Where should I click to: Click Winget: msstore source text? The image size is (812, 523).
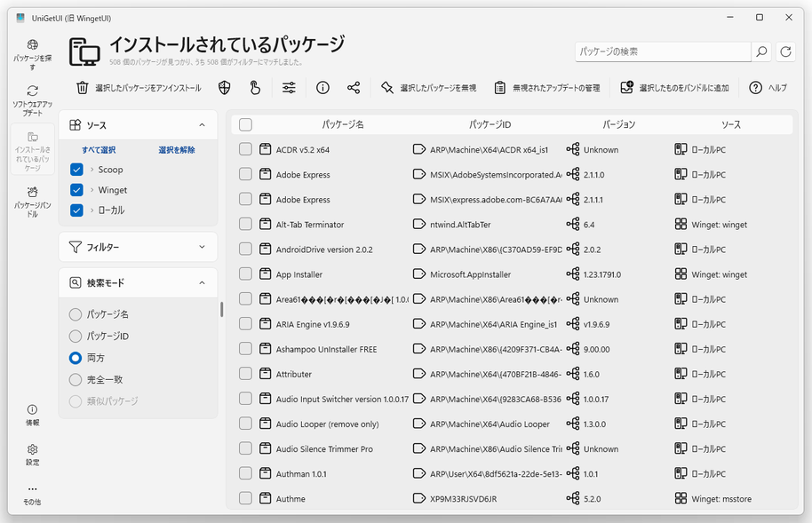tap(721, 499)
